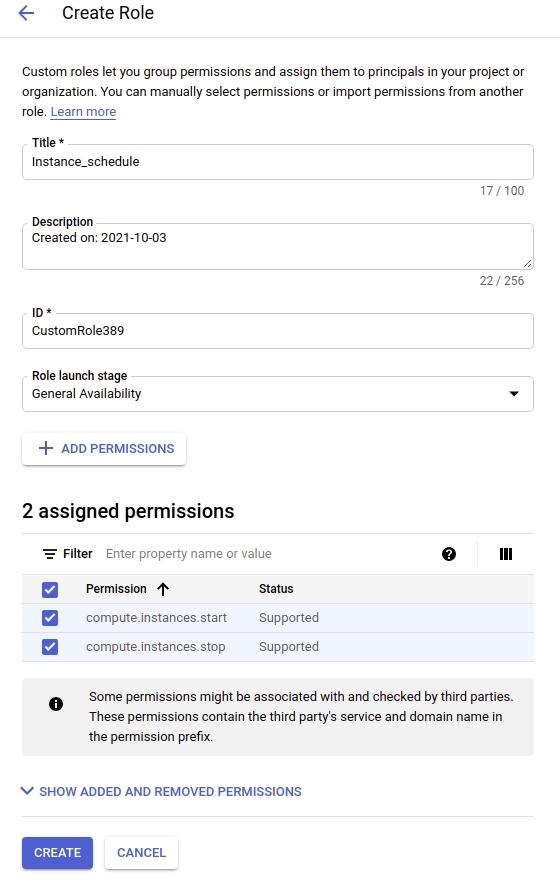Open column display options icon
The width and height of the screenshot is (560, 885).
coord(506,554)
